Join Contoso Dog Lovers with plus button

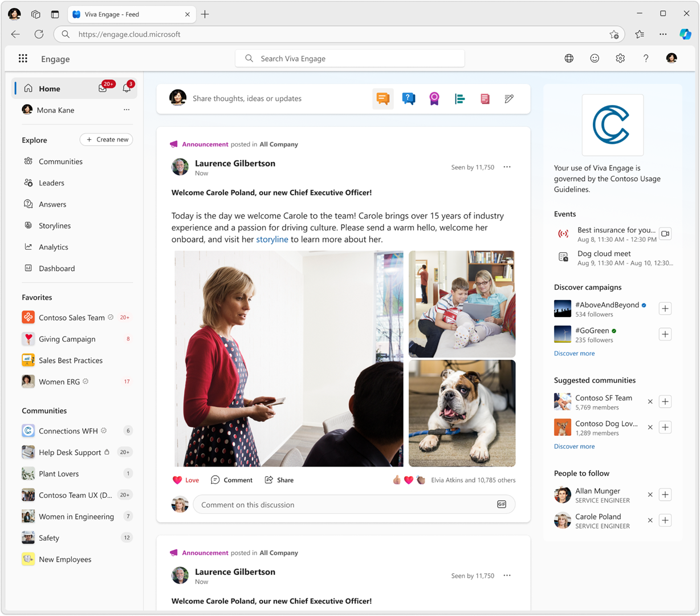(x=665, y=427)
